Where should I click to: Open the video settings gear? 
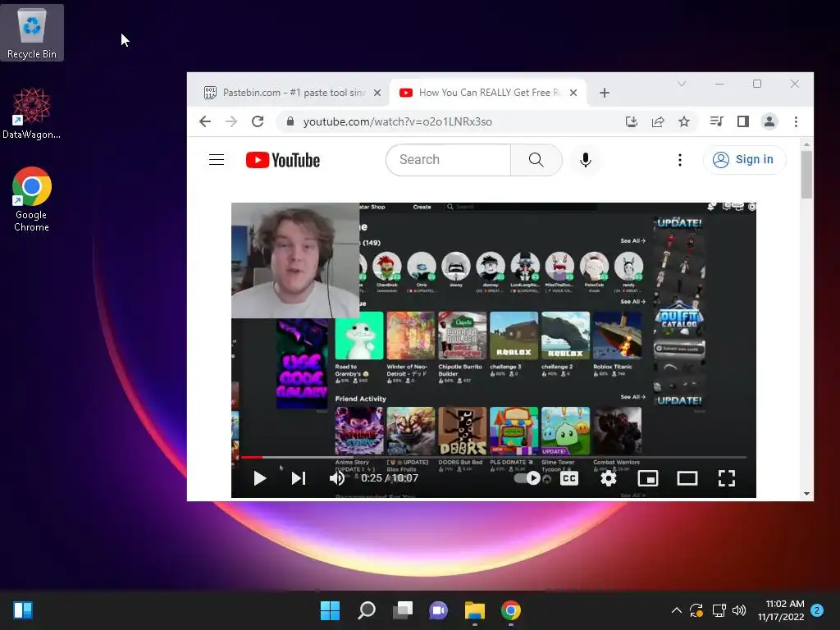pos(608,478)
